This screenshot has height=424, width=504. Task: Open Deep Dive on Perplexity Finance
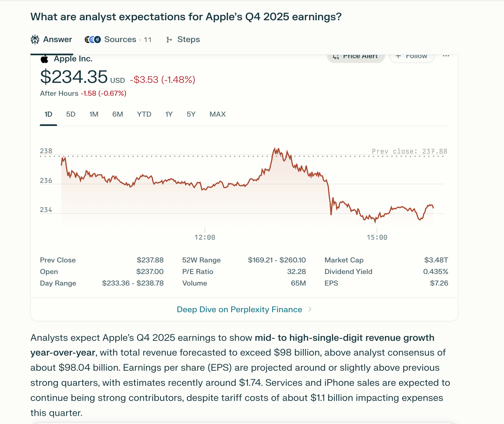(x=239, y=309)
